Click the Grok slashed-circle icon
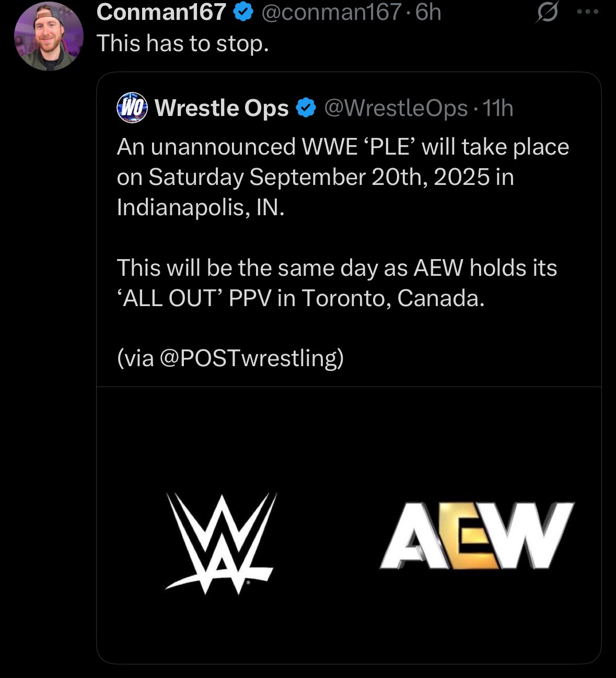Image resolution: width=616 pixels, height=678 pixels. tap(547, 13)
